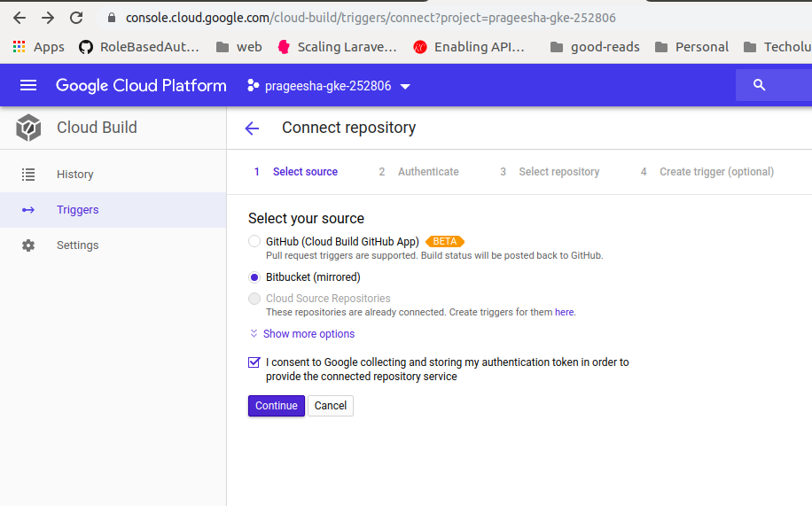Viewport: 812px width, 506px height.
Task: Select step 2 Authenticate
Action: click(418, 172)
